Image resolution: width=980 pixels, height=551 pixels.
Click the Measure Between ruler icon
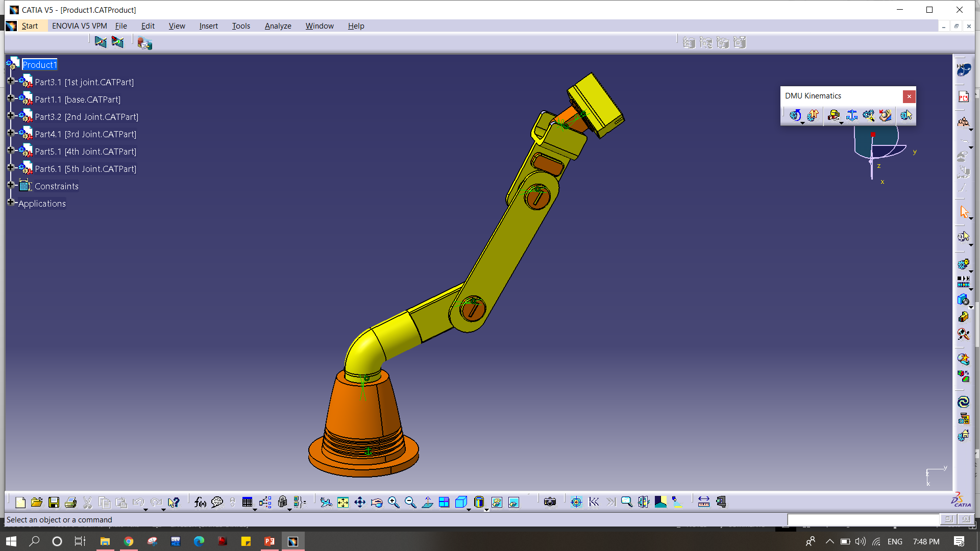point(704,503)
